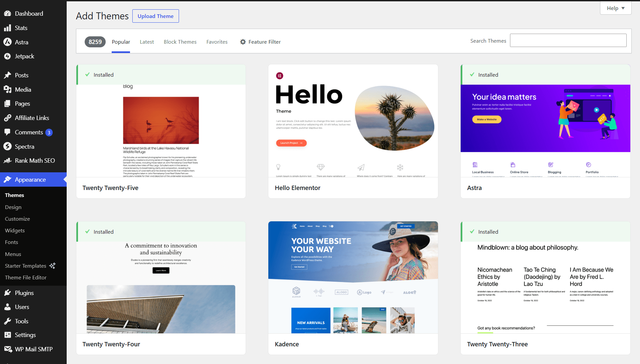This screenshot has height=364, width=640.
Task: Click the Comments speech bubble icon
Action: (x=7, y=132)
